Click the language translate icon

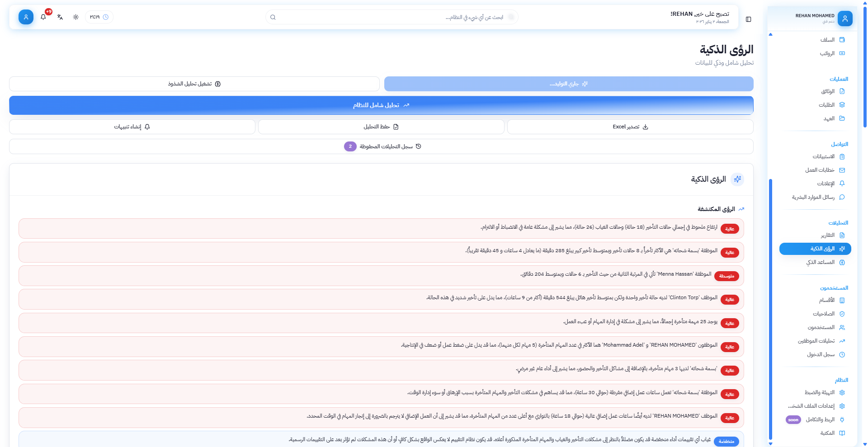(60, 17)
